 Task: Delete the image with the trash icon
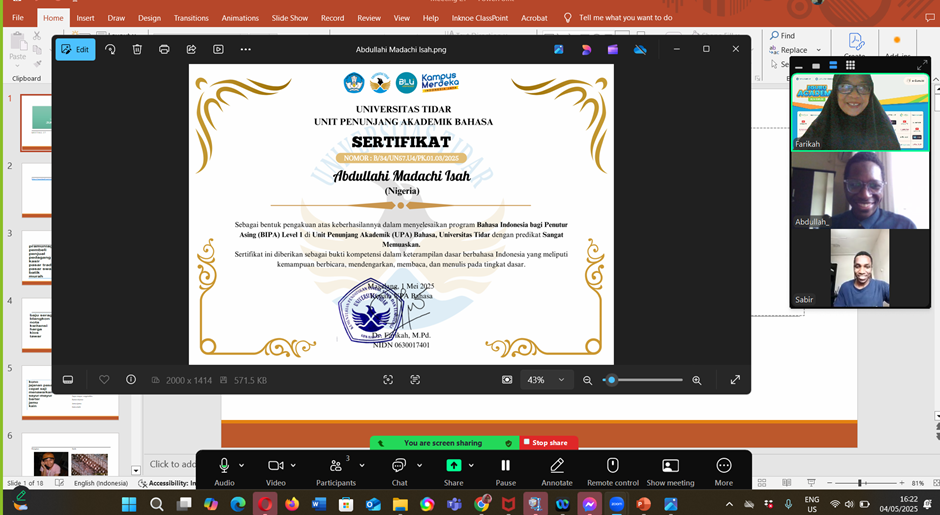(137, 49)
